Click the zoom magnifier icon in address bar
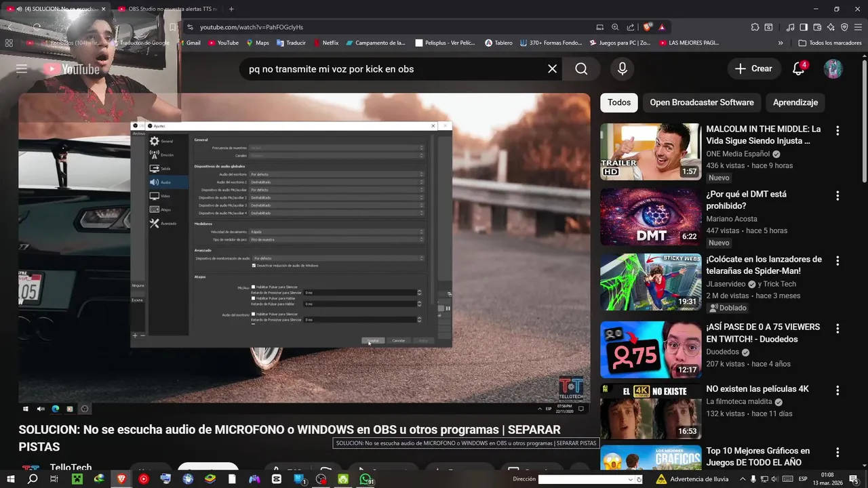This screenshot has height=488, width=868. click(x=615, y=27)
